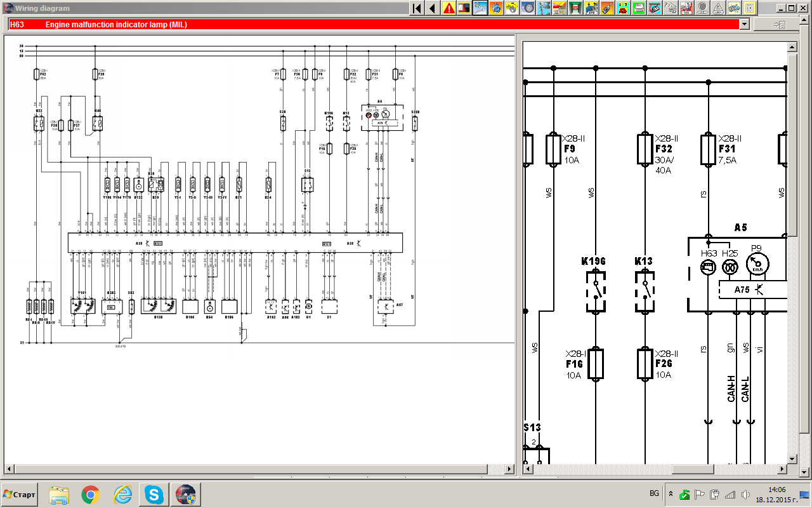
Task: Click the wheel and tyre icon
Action: 528,8
